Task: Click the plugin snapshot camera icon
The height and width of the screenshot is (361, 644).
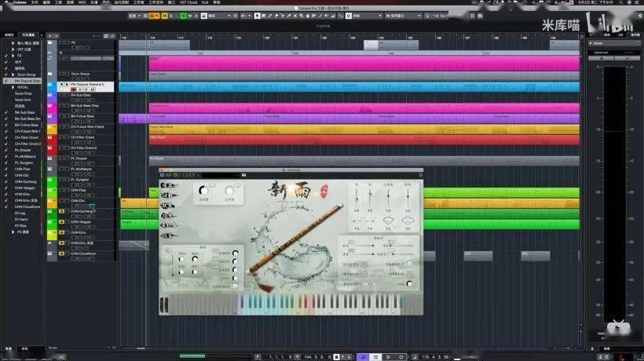Action: tap(244, 175)
